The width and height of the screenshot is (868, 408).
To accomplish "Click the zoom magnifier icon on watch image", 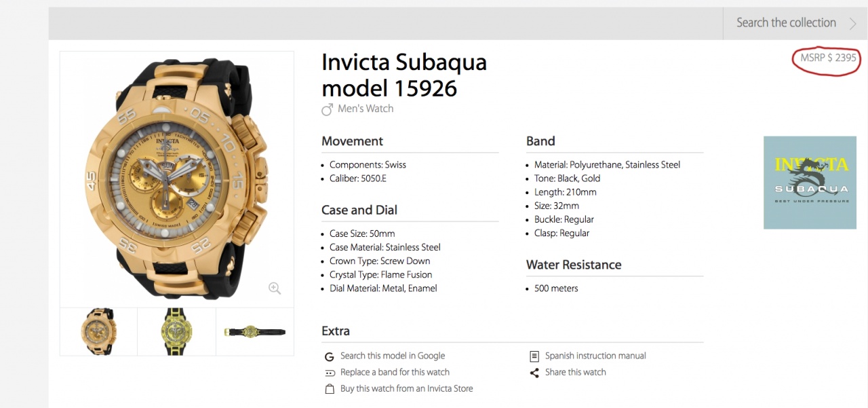I will [275, 289].
